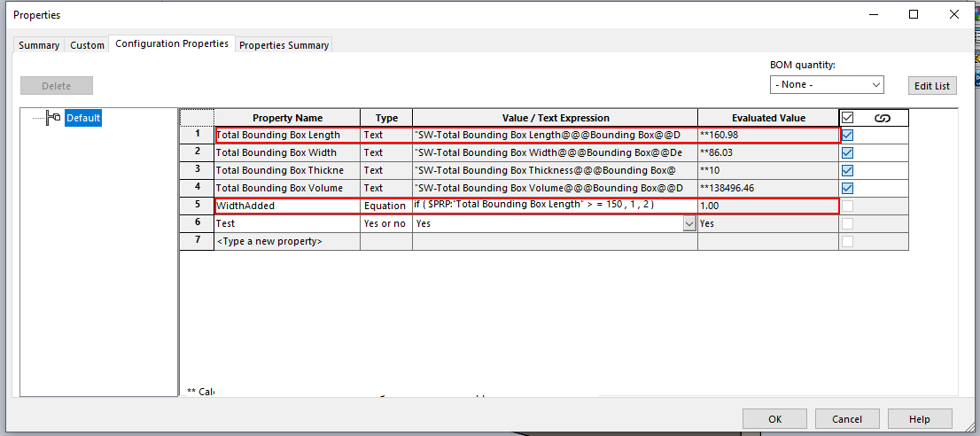Click the link chain icon in header

coord(882,118)
